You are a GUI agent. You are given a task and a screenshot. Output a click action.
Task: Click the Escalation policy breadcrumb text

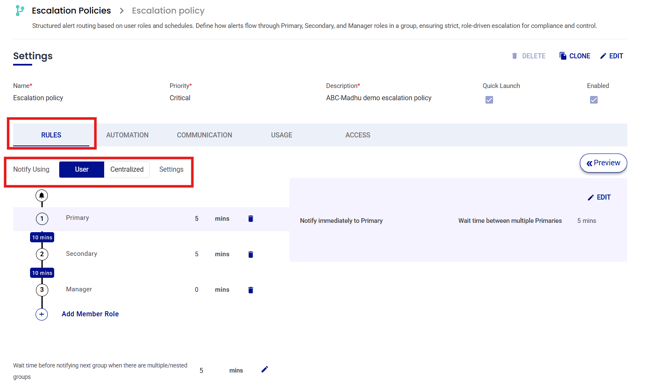[x=168, y=10]
